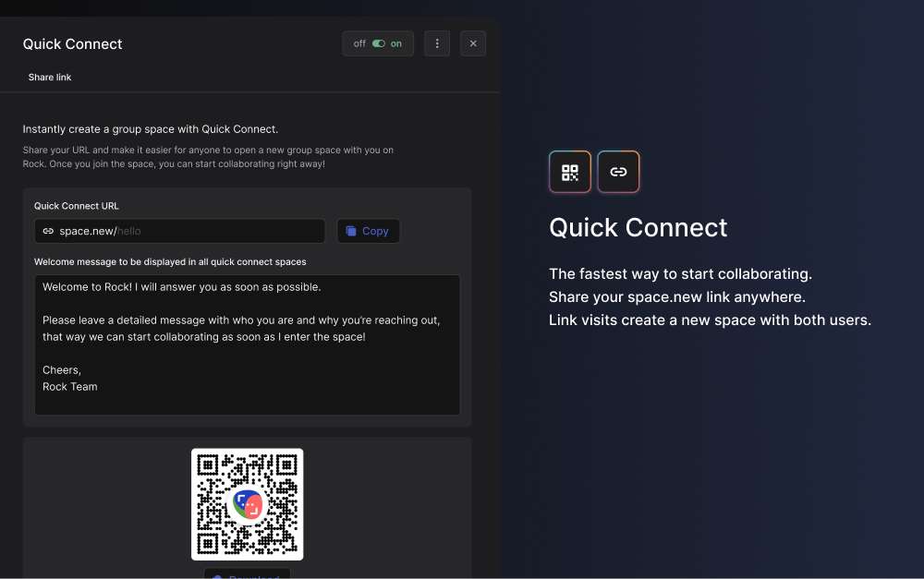Close the Quick Connect panel
This screenshot has height=579, width=924.
pyautogui.click(x=473, y=43)
